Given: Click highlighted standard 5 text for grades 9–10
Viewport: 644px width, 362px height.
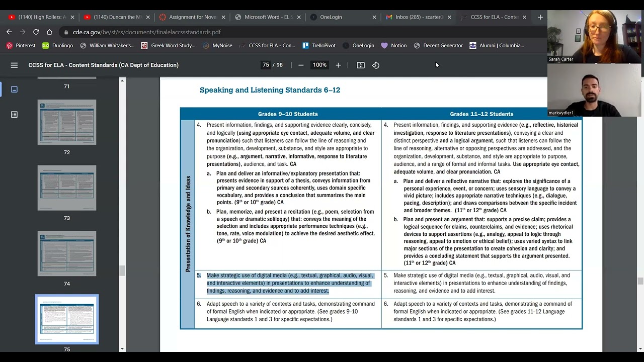Looking at the screenshot, I should click(290, 283).
